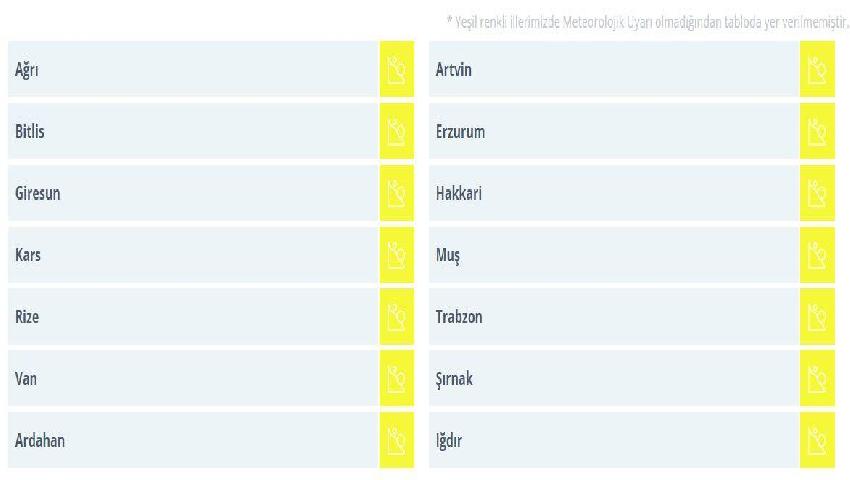
Task: Click the yellow warning icon for Ardahan
Action: [x=396, y=440]
